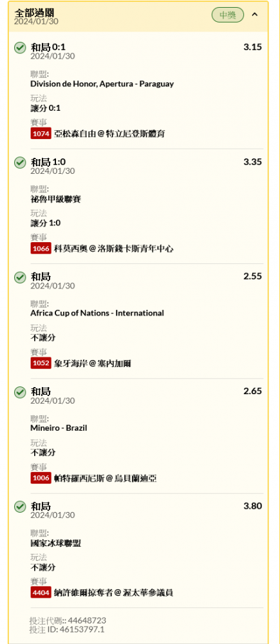Click league name Division de Honor, Apertura - Paraguay
This screenshot has height=644, width=280.
click(x=102, y=84)
